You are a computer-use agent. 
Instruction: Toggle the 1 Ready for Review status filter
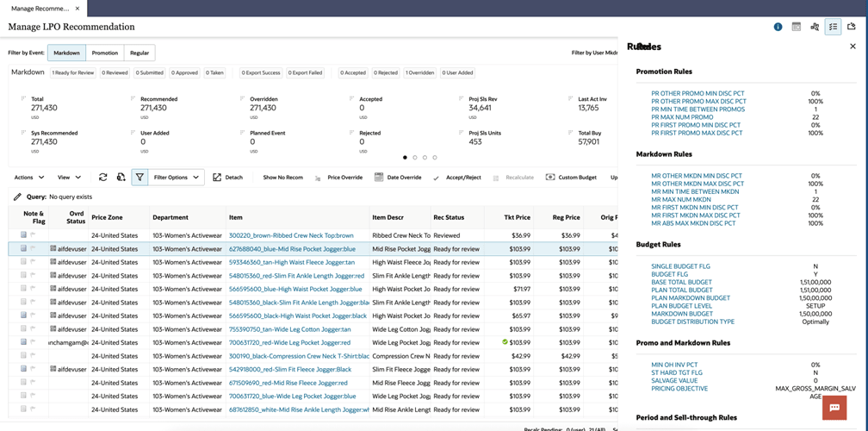coord(73,72)
